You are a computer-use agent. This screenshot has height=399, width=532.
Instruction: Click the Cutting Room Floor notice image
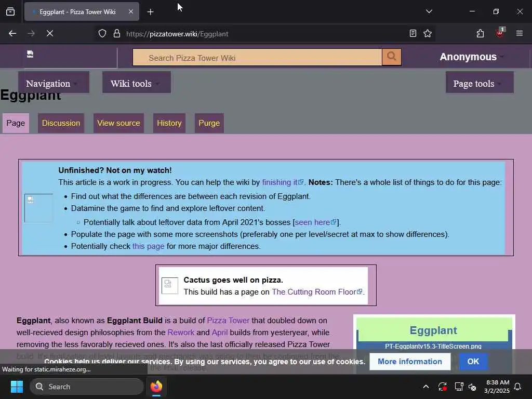[170, 285]
